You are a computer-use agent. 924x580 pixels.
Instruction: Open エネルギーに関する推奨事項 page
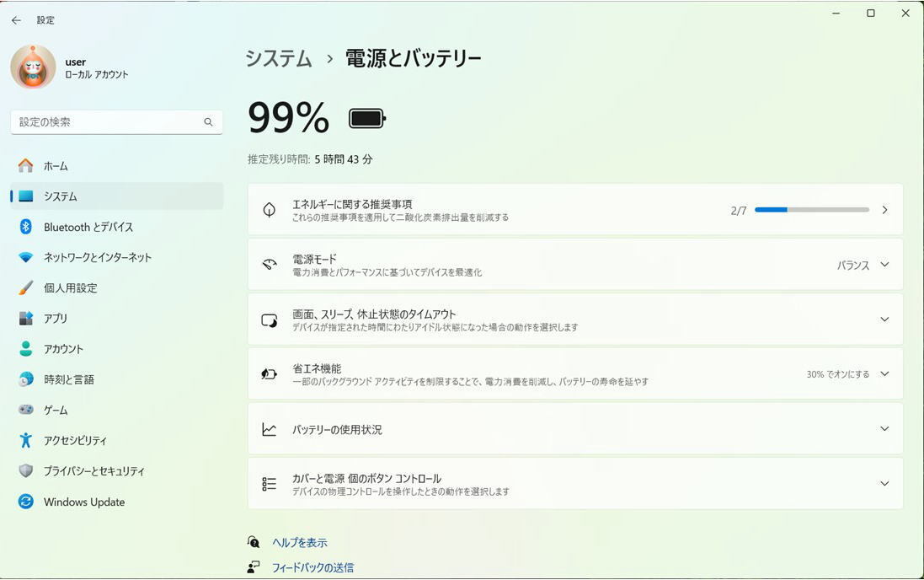coord(575,208)
